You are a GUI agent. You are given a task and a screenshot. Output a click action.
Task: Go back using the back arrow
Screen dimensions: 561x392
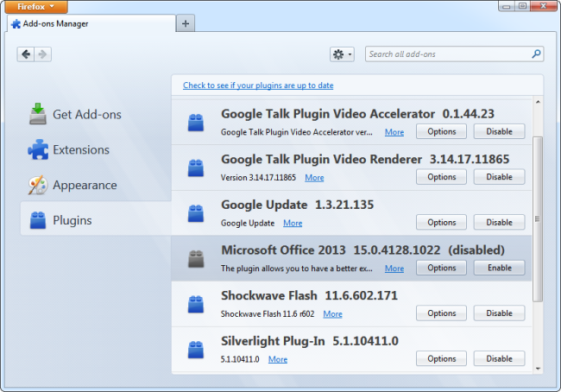25,54
